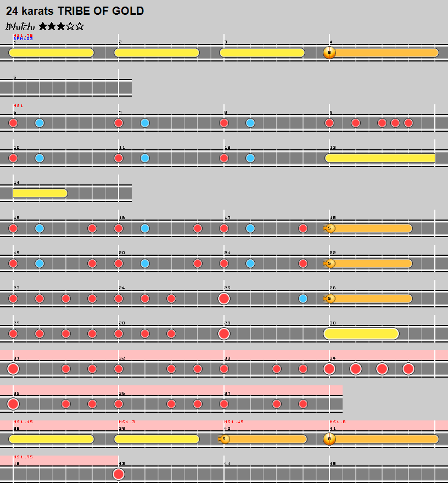The width and height of the screenshot is (448, 483).
Task: Click the balloon note in measure 4
Action: [x=329, y=53]
